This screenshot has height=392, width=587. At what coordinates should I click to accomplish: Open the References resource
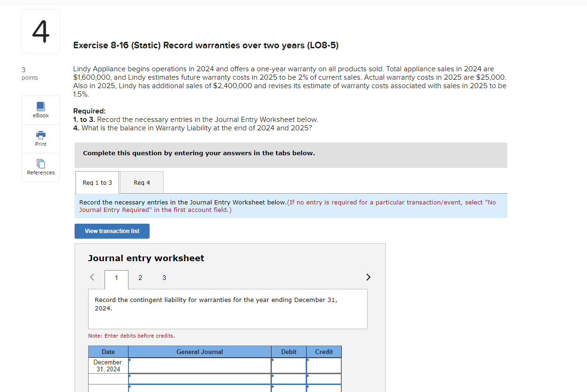tap(40, 167)
